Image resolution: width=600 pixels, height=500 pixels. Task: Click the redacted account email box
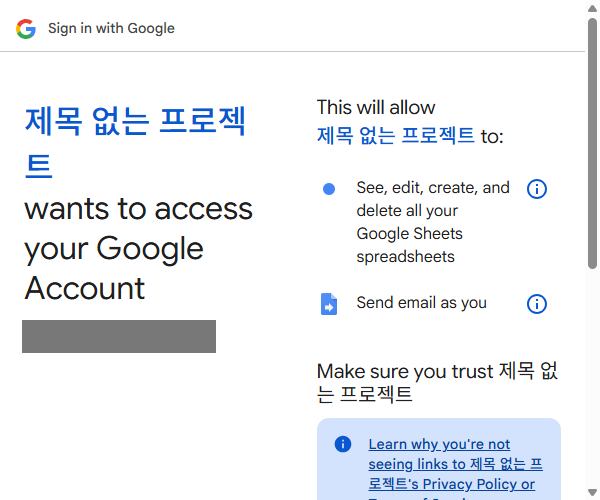pyautogui.click(x=119, y=336)
